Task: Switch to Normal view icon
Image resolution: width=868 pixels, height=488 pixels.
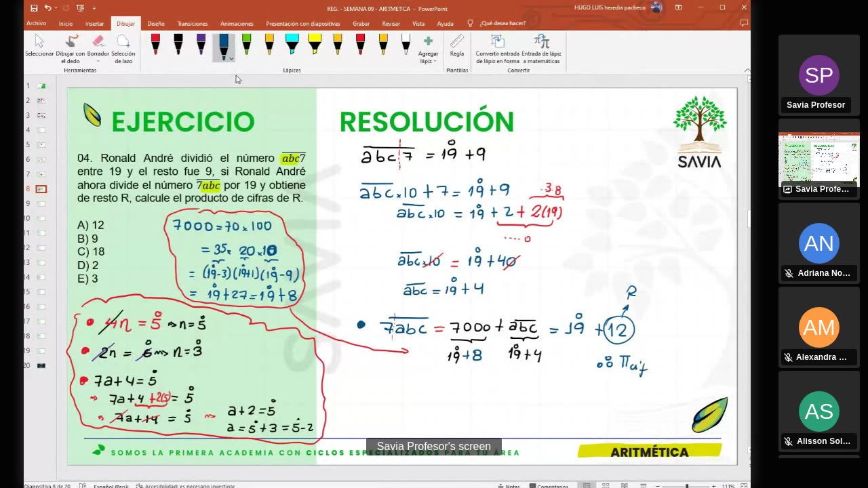Action: click(x=587, y=485)
